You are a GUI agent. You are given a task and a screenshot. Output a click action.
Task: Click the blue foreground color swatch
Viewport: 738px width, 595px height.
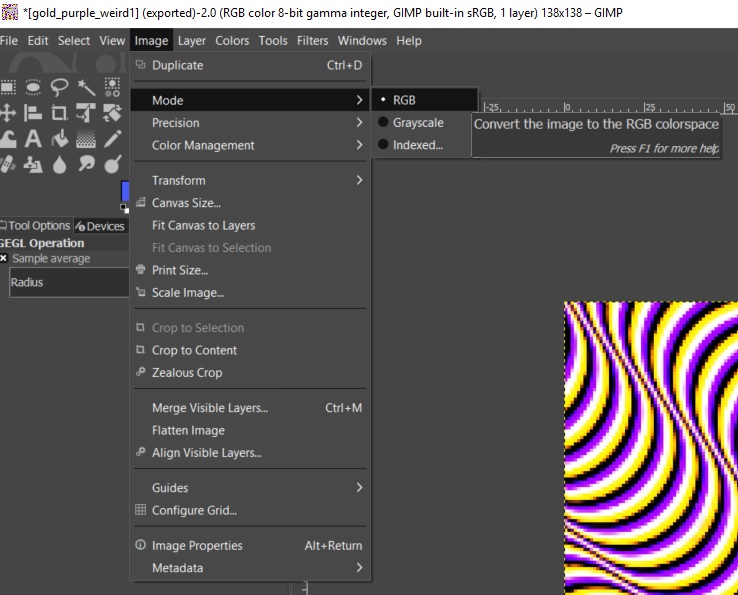click(125, 192)
